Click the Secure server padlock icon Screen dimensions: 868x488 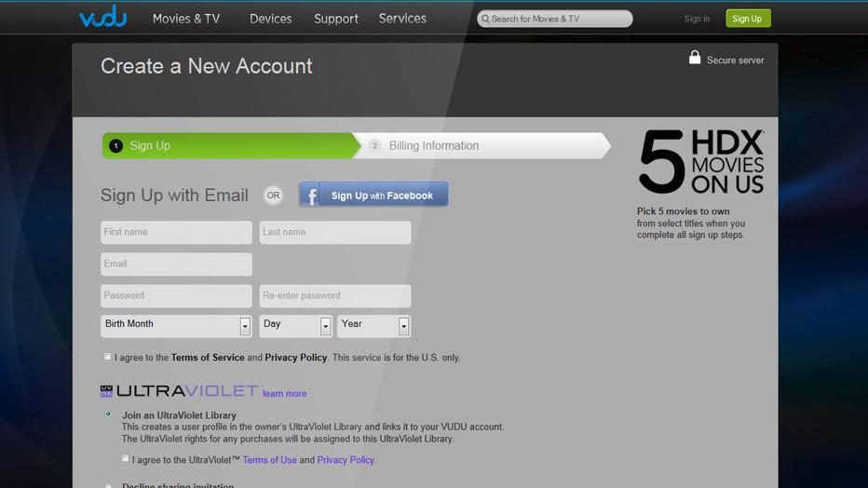pos(694,58)
